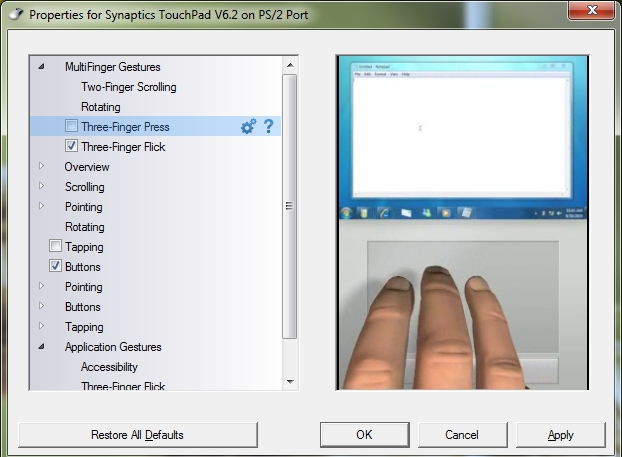
Task: Expand the Buttons section above Tapping expander
Action: 41,305
